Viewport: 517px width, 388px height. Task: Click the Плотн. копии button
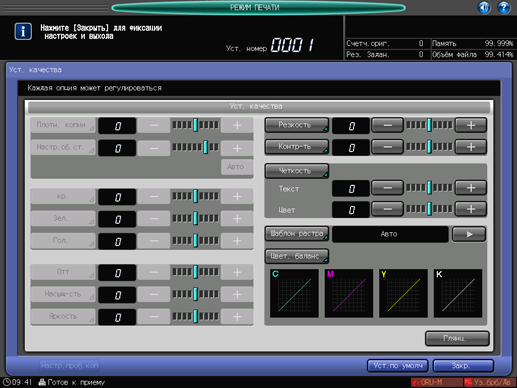point(63,125)
